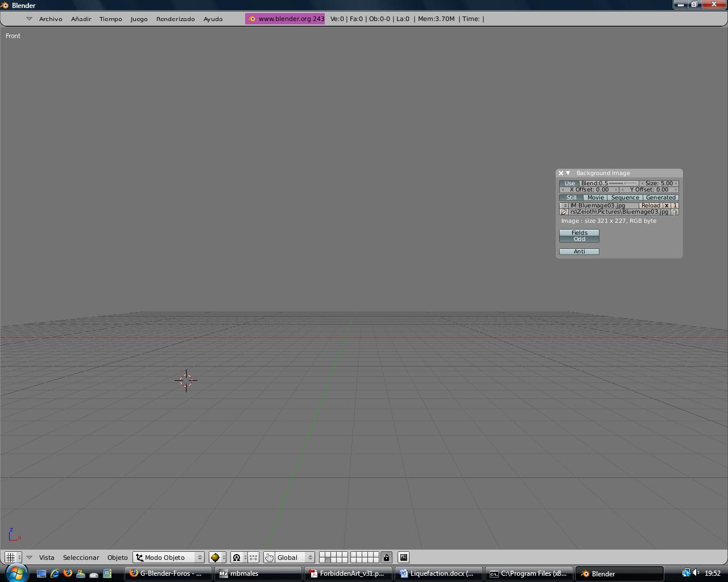Viewport: 728px width, 582px height.
Task: Launch Internet Explorer from quick launch
Action: click(x=55, y=573)
